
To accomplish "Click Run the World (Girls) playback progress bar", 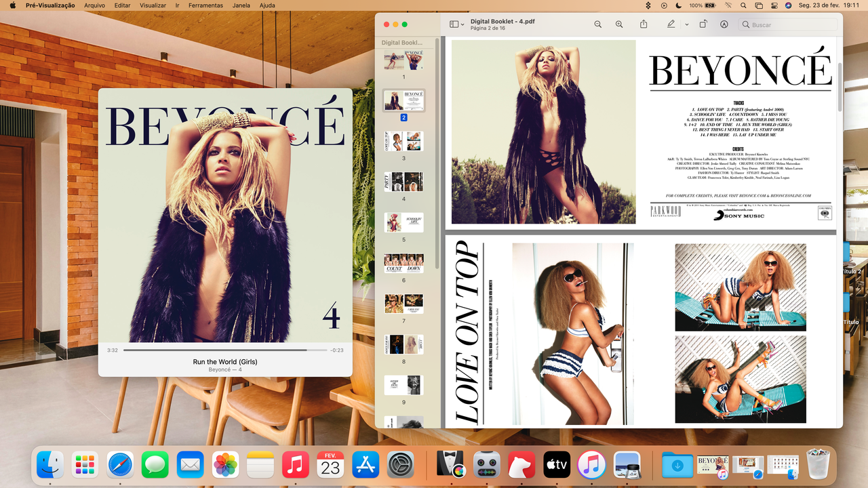I will 224,350.
